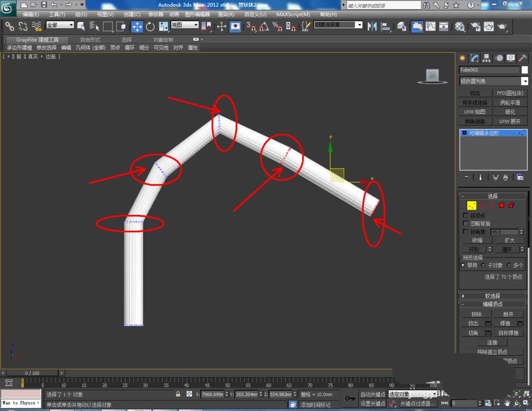Select the 子对象 preview radio button
This screenshot has height=411, width=532.
483,265
